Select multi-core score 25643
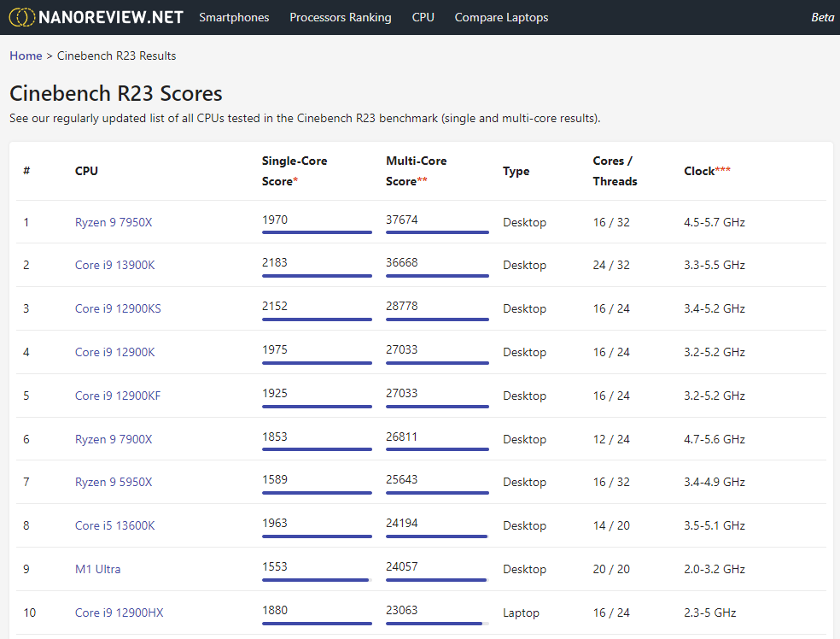 [402, 480]
